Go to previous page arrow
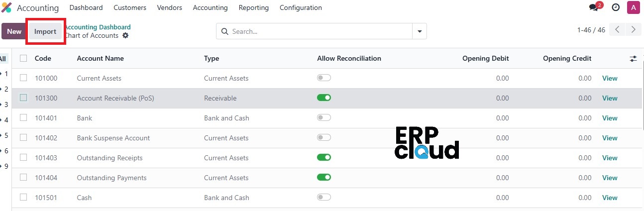 (617, 30)
